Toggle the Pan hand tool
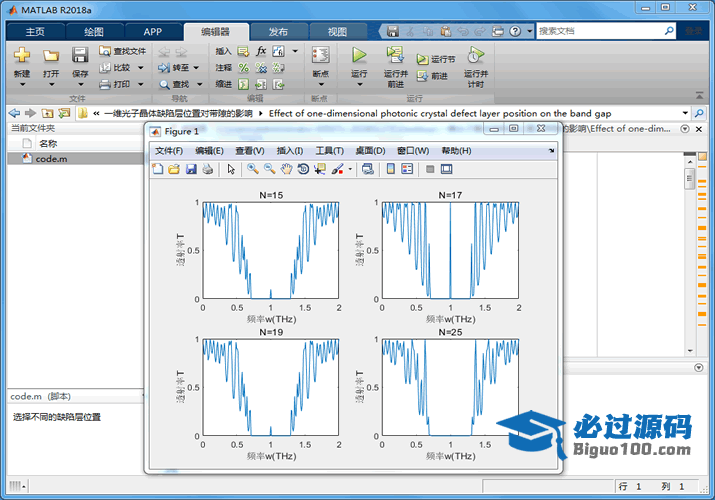 tap(286, 169)
